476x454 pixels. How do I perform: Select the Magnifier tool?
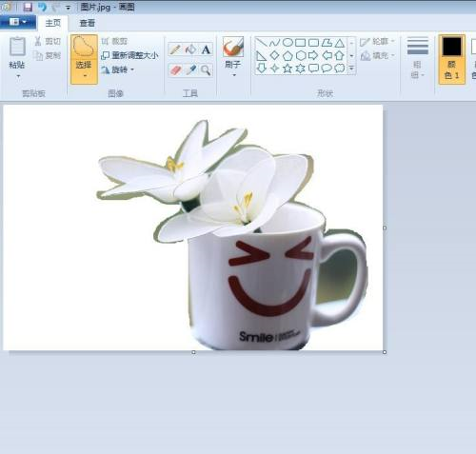click(x=206, y=69)
